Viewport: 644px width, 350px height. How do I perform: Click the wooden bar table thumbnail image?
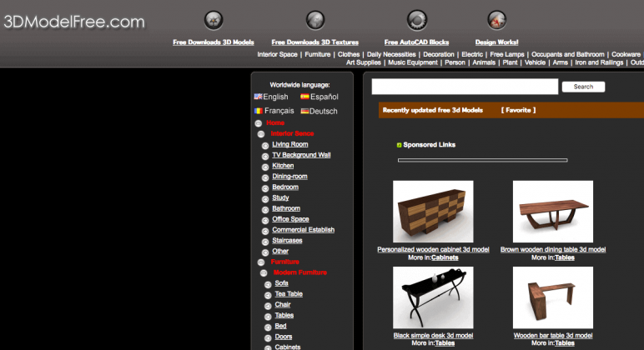click(553, 297)
